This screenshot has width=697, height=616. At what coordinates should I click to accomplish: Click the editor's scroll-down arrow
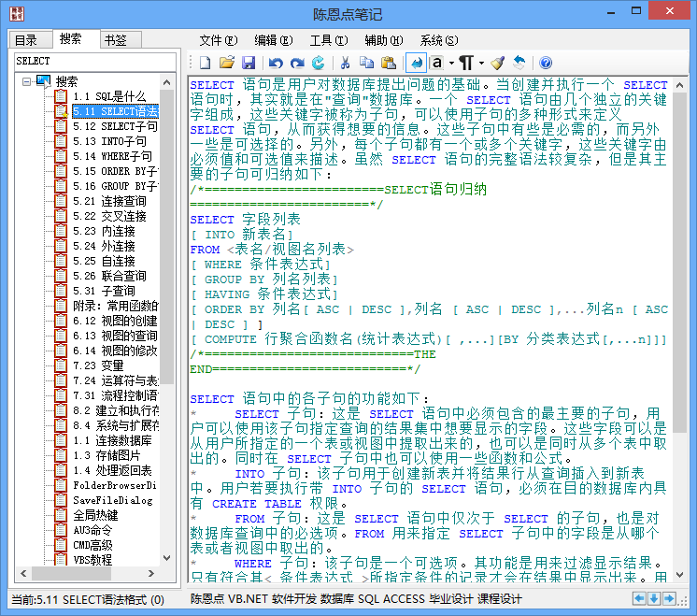click(679, 575)
